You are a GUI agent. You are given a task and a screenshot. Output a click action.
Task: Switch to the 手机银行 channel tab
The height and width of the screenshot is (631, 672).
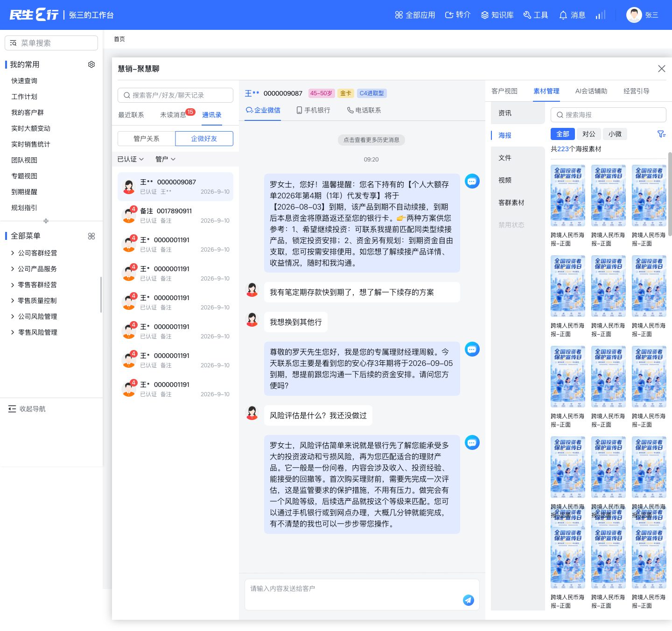click(x=314, y=110)
